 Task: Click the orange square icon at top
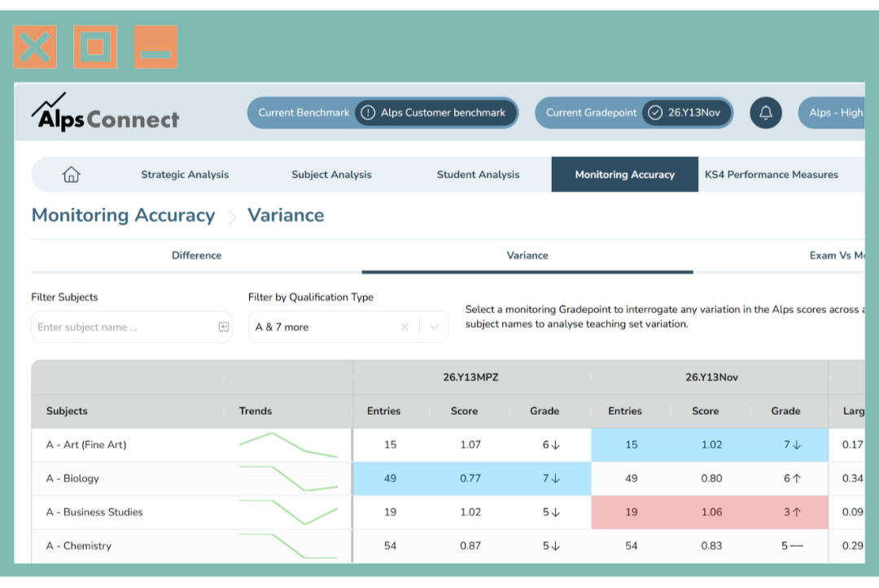pos(95,46)
